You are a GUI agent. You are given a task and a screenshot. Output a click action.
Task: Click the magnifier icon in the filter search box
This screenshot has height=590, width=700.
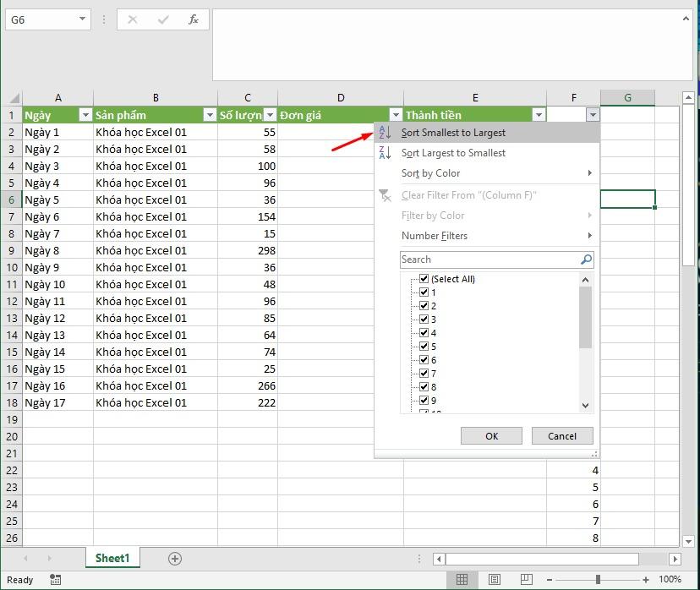(587, 259)
